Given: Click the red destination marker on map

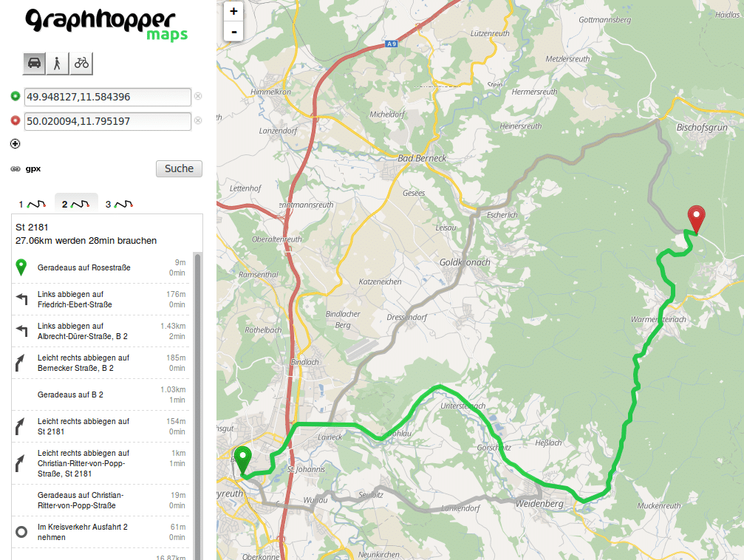Looking at the screenshot, I should pyautogui.click(x=696, y=219).
